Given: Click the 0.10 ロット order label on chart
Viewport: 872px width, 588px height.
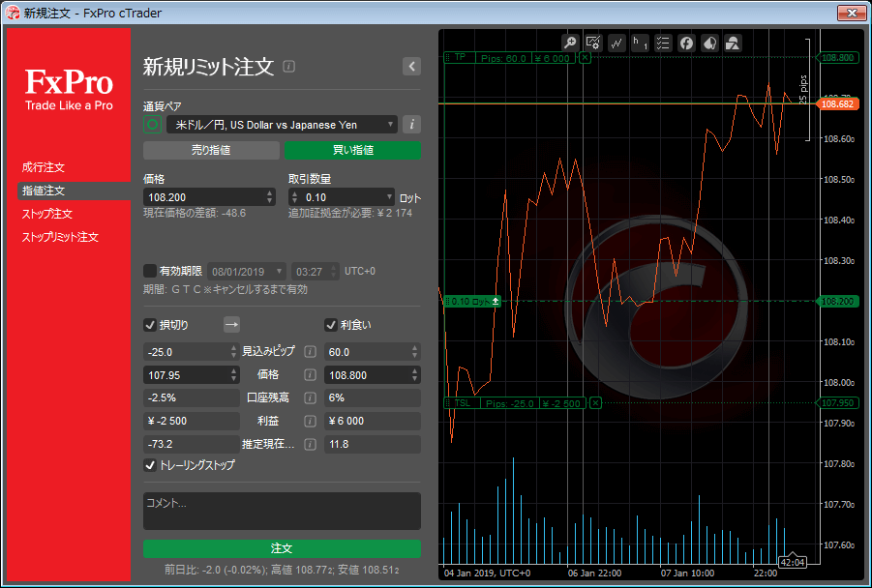Looking at the screenshot, I should [472, 301].
